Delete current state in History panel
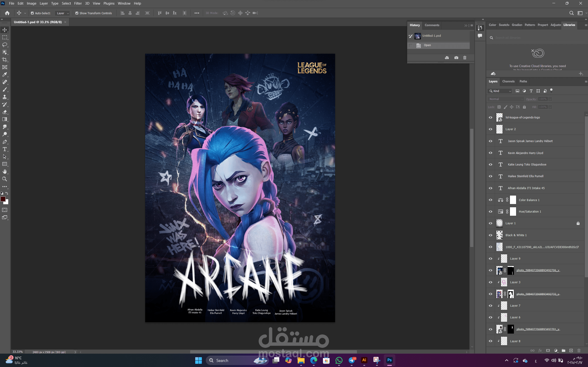Viewport: 588px width, 367px height. coord(465,58)
